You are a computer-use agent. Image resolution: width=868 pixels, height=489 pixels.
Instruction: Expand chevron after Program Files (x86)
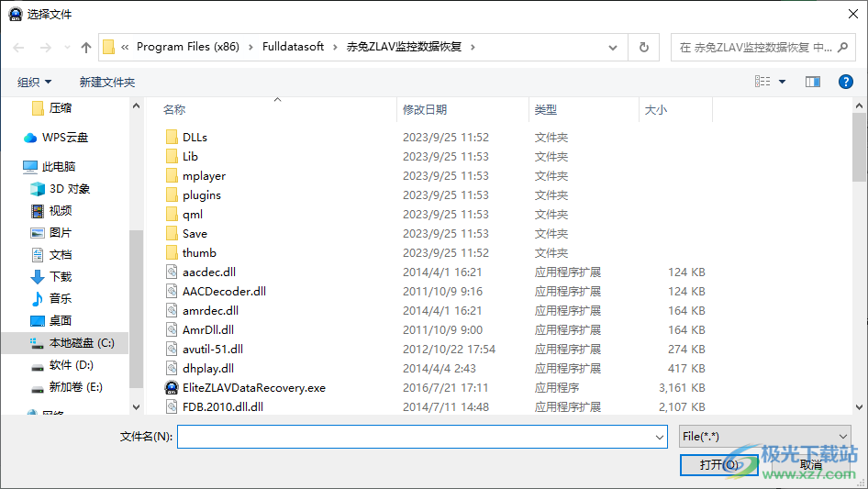point(250,47)
